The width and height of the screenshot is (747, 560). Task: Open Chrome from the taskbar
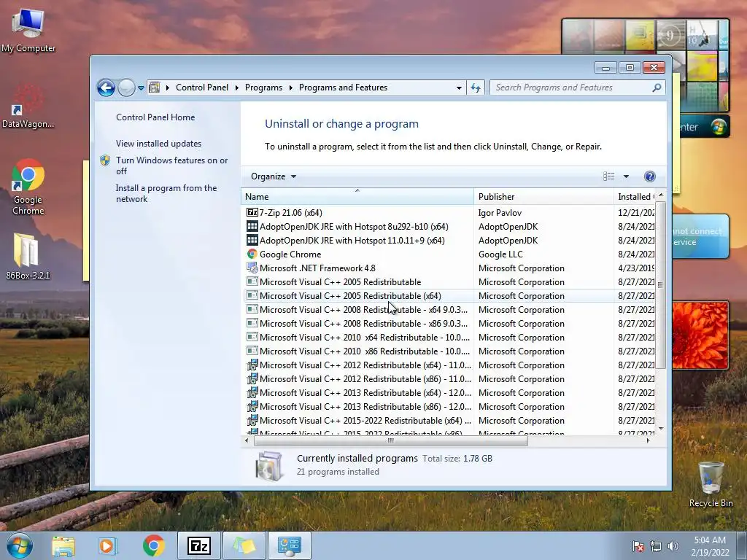(x=153, y=545)
